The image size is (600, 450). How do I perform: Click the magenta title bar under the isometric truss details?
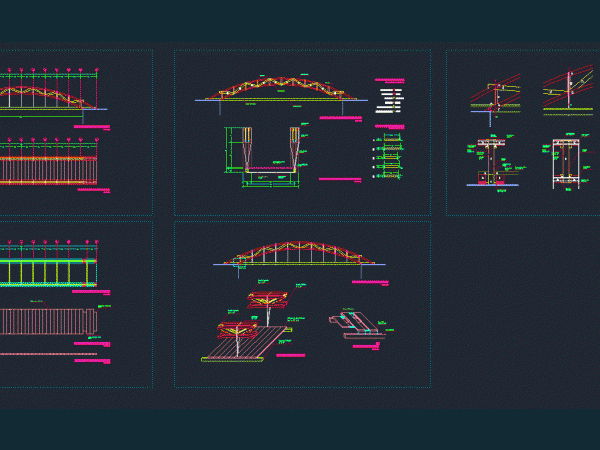pyautogui.click(x=290, y=355)
